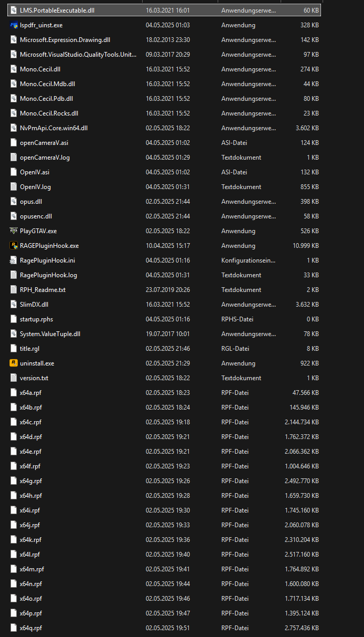Select the file startup.rphs
This screenshot has height=637, width=364.
click(x=36, y=319)
